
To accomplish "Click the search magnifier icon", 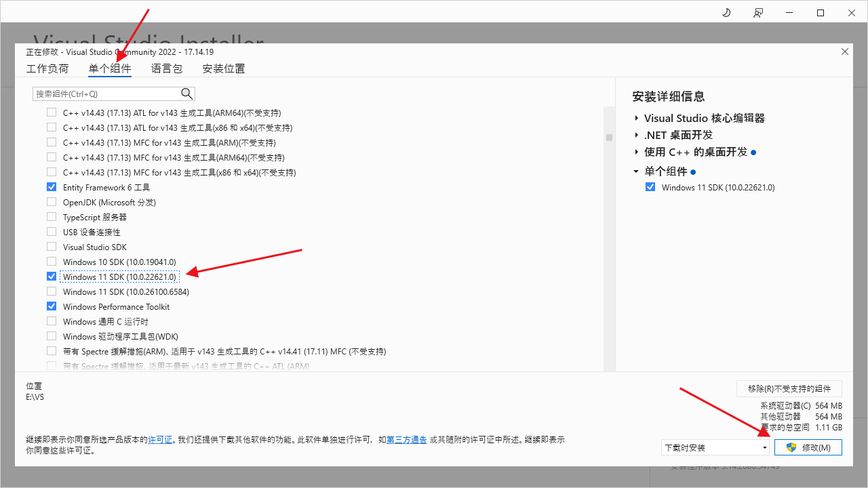I will (x=186, y=94).
